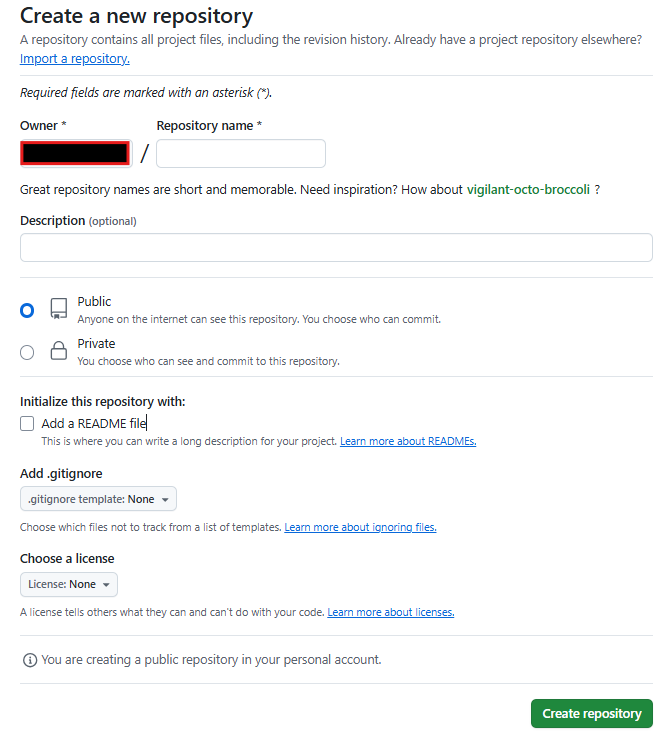The image size is (654, 734).
Task: Open Learn more about ignoring files link
Action: pos(360,528)
